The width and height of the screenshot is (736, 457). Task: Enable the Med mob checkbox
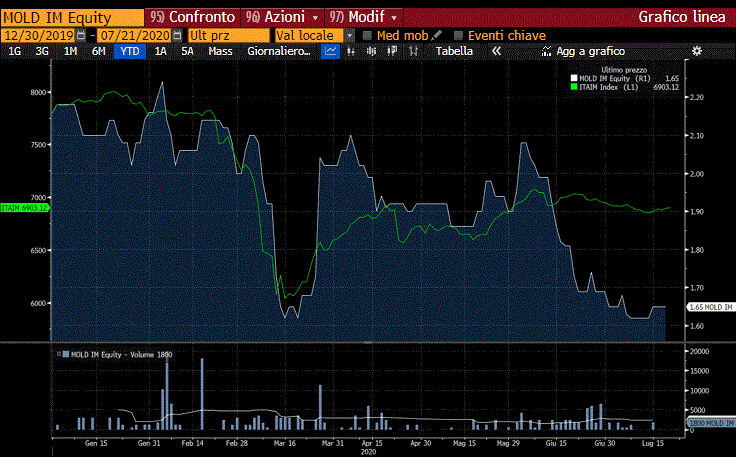(368, 35)
